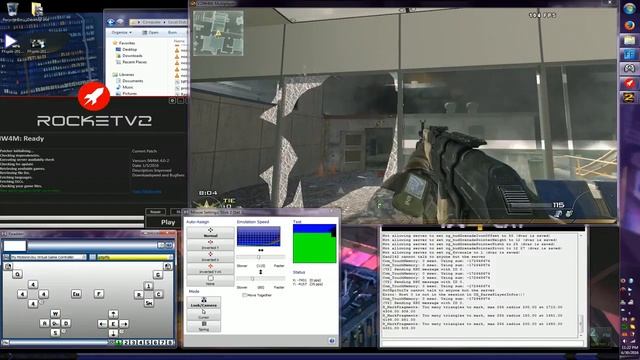Select Cursor mode
The image size is (640, 360).
coord(204,314)
